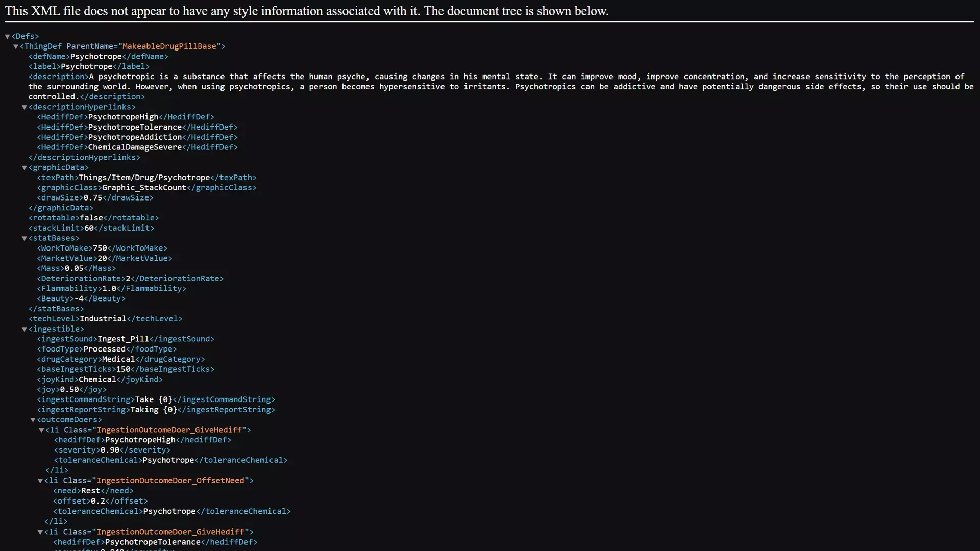
Task: Collapse the root Defs node triangle
Action: coord(7,36)
